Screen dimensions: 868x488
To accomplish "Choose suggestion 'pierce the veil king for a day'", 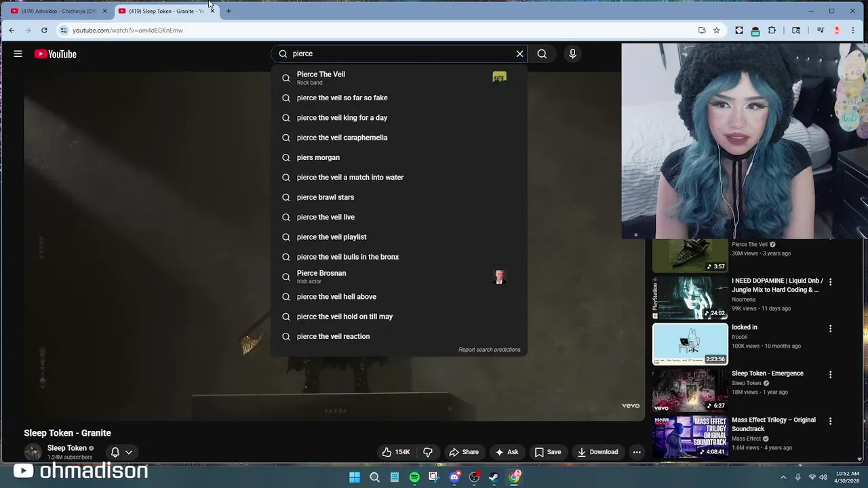I will click(399, 118).
